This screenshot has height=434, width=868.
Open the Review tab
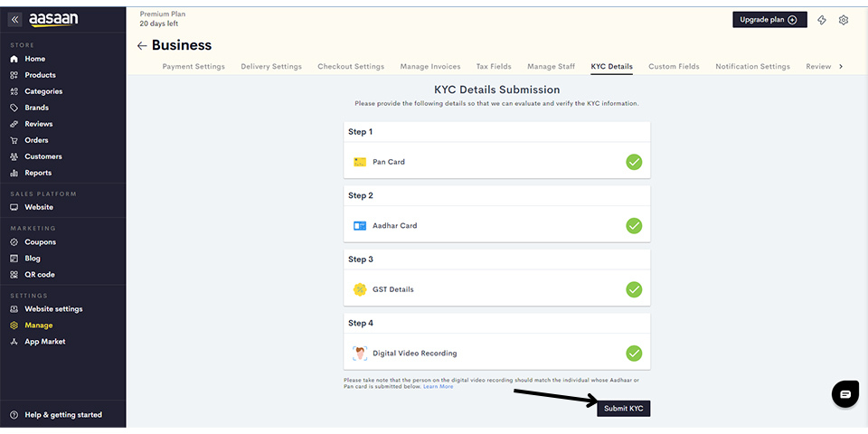point(818,66)
